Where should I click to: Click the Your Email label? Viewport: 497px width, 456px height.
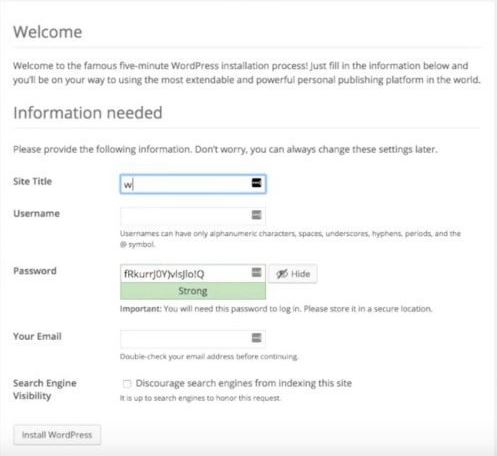(x=37, y=336)
